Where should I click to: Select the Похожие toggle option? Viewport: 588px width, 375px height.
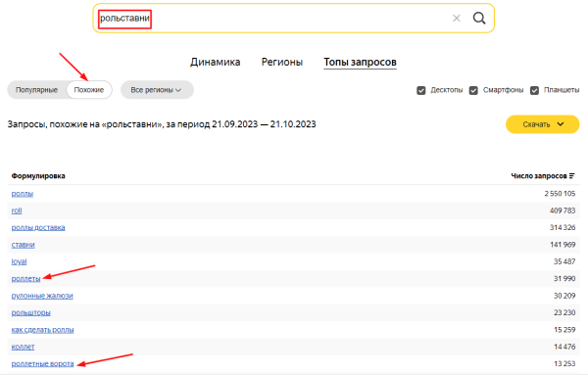(x=89, y=90)
